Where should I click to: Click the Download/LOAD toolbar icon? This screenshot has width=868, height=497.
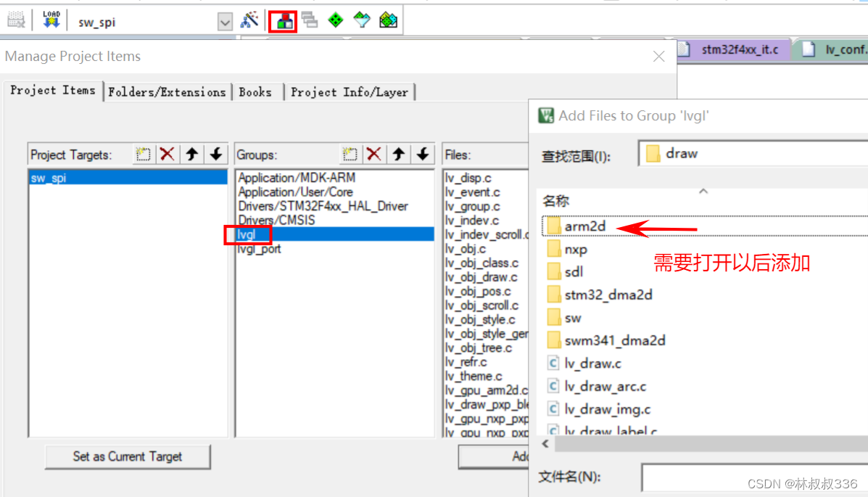tap(51, 20)
